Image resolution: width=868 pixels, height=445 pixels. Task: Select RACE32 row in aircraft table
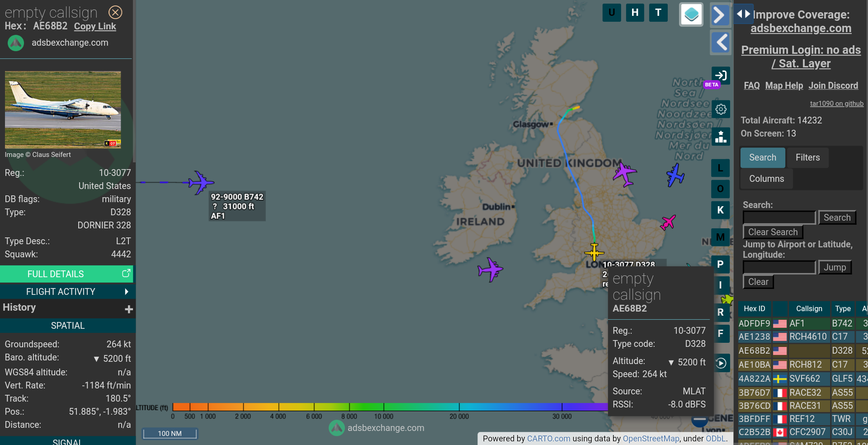(x=803, y=393)
